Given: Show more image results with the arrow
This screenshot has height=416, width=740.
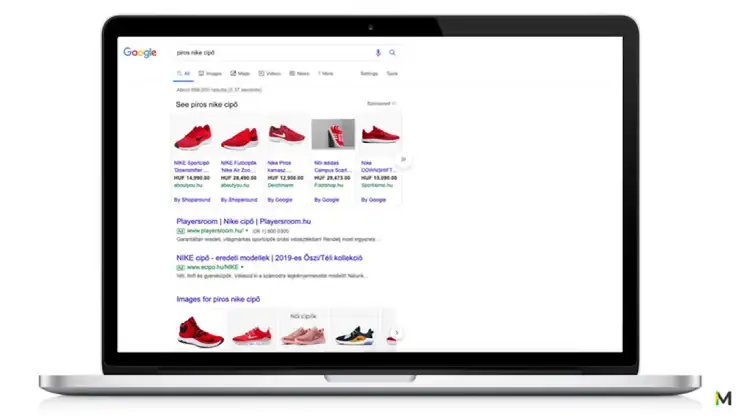Looking at the screenshot, I should point(397,333).
